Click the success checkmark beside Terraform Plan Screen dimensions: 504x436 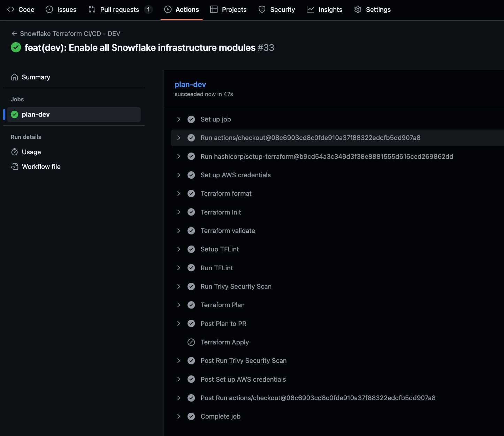pos(191,305)
